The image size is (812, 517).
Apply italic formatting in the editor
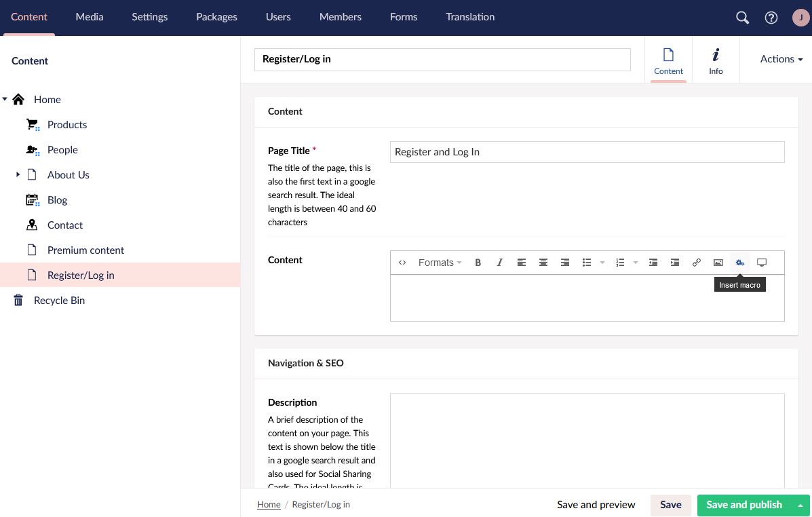coord(500,263)
